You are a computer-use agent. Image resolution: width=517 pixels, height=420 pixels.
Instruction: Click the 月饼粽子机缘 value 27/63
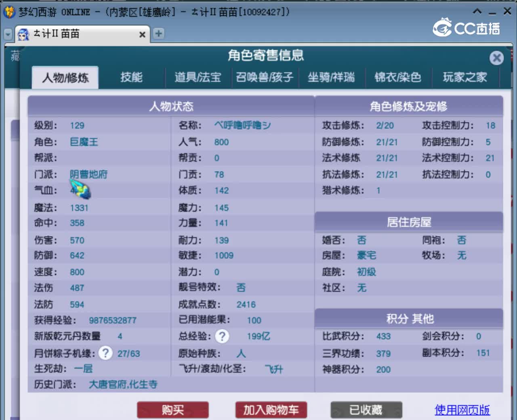pyautogui.click(x=128, y=353)
